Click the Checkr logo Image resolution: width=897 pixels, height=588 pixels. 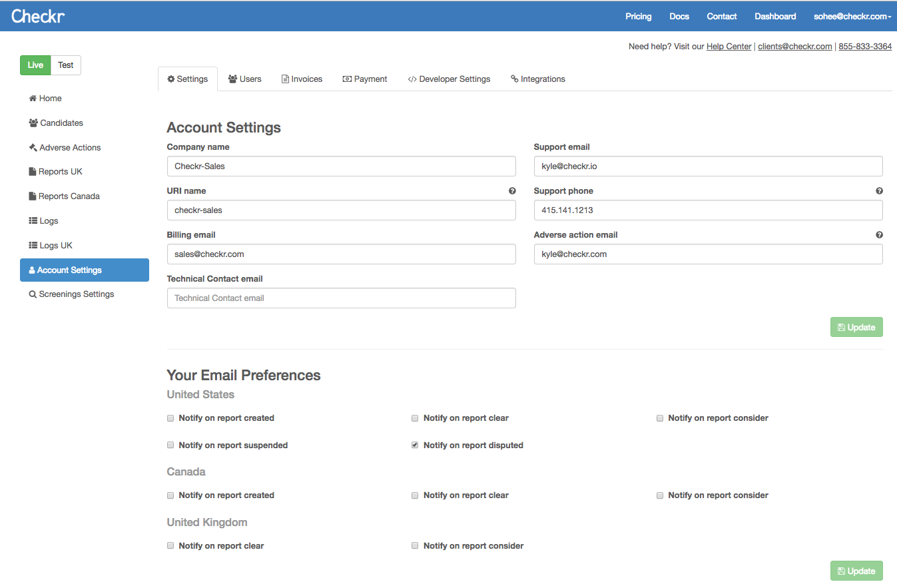pyautogui.click(x=38, y=16)
